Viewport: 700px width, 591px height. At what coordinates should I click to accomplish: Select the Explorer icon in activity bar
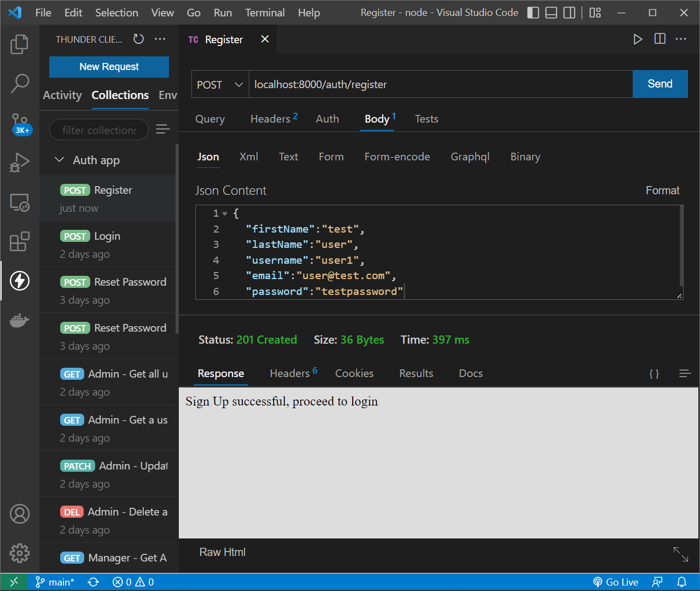click(x=20, y=44)
